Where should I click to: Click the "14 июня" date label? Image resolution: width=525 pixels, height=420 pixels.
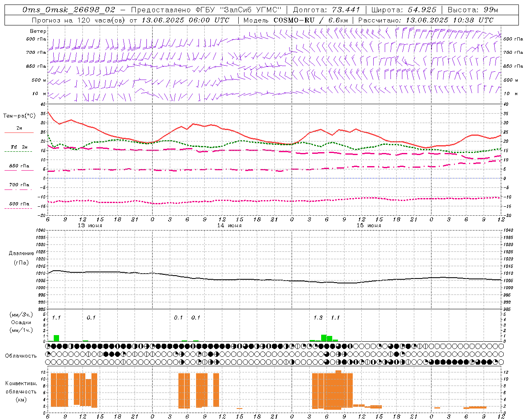[x=229, y=226]
